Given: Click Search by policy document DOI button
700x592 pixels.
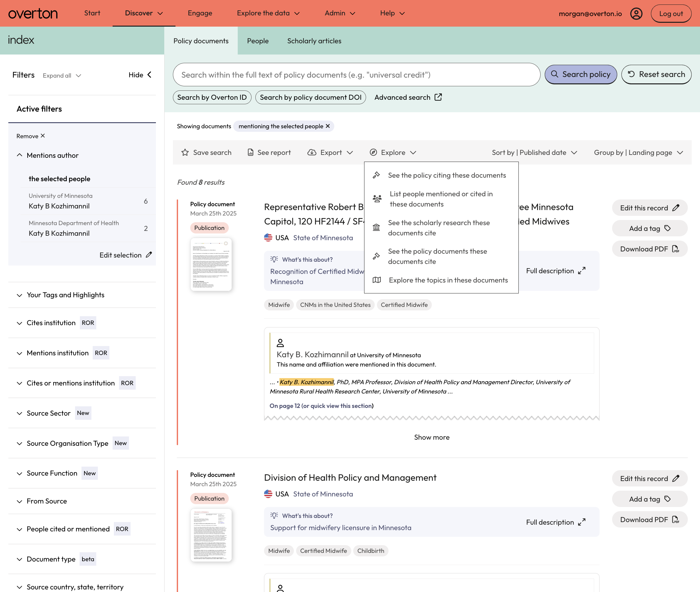Looking at the screenshot, I should click(310, 97).
